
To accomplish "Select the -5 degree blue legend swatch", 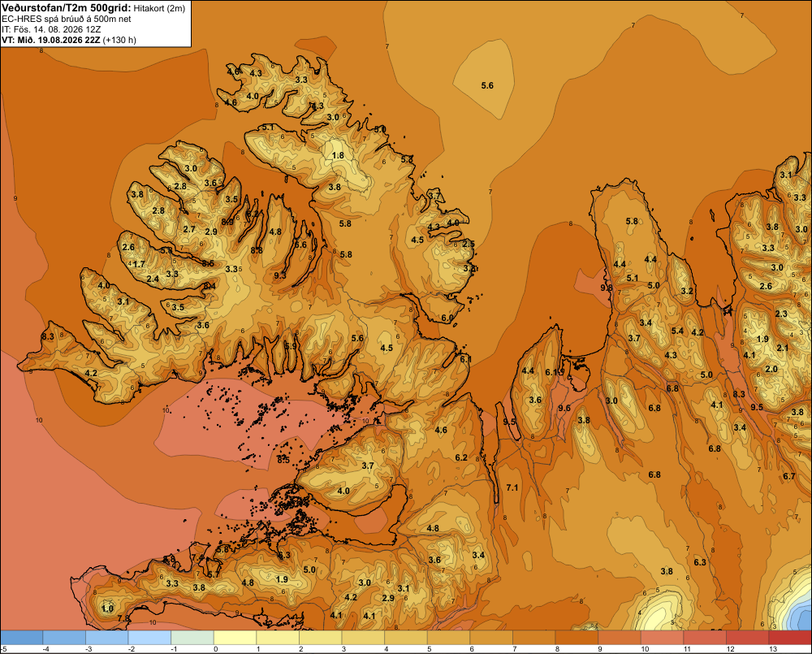I will [x=22, y=638].
